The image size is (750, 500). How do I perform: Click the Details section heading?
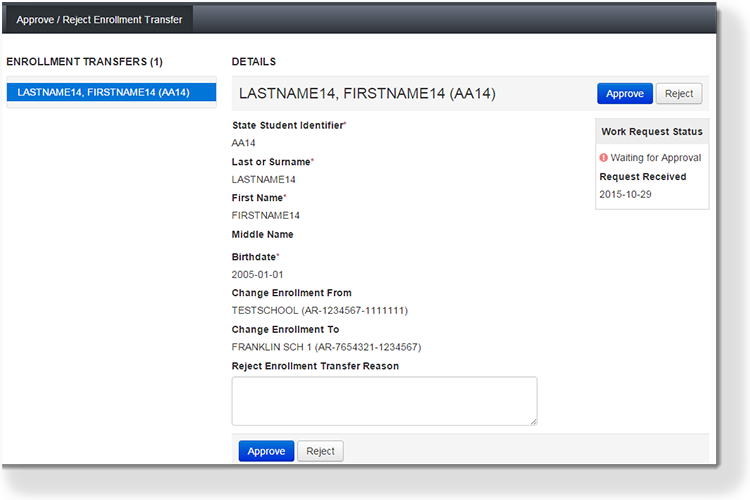[x=254, y=62]
